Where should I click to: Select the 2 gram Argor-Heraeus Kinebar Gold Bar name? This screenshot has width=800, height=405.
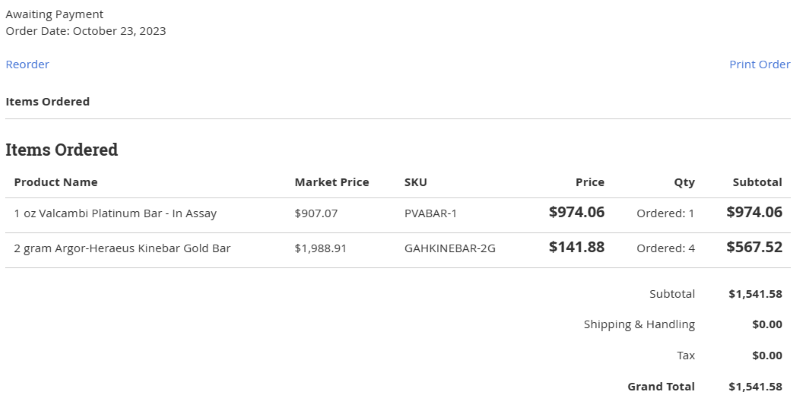point(122,248)
